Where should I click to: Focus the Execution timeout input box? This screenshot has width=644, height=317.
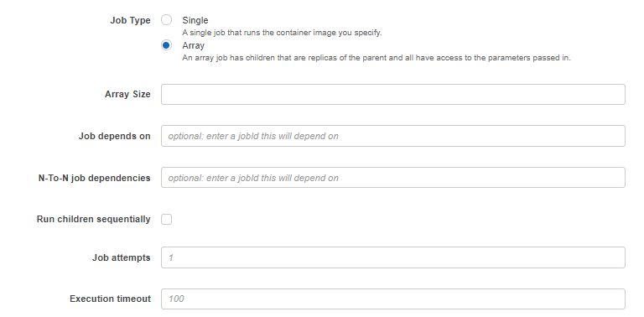point(393,299)
